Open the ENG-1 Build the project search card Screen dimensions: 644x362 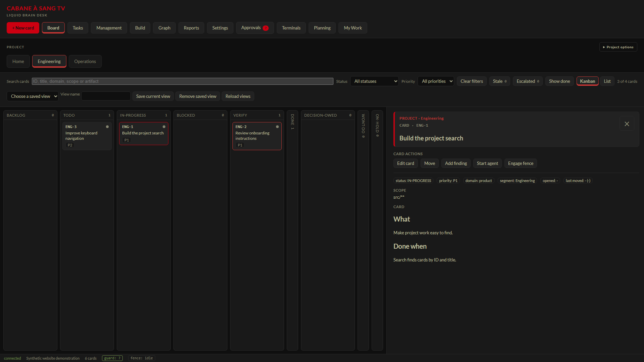pos(144,134)
